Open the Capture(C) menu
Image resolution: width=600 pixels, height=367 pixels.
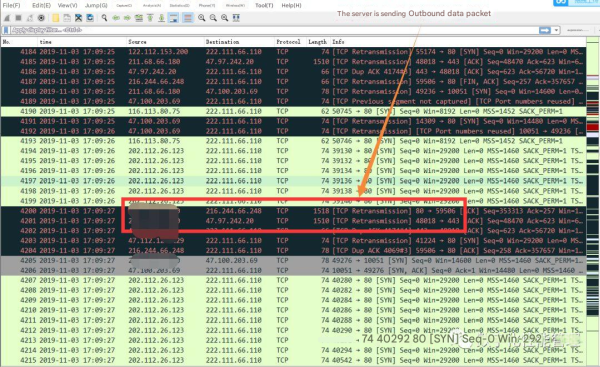pos(124,5)
